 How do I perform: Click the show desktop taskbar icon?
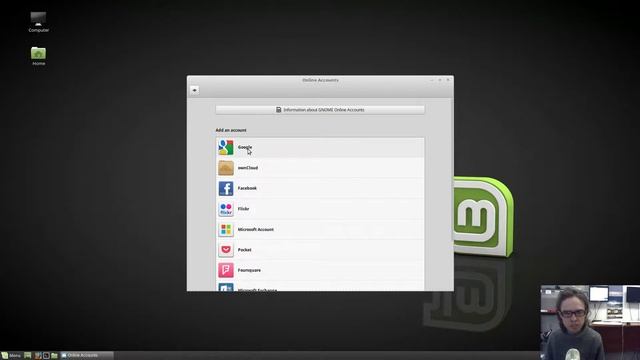[x=28, y=356]
